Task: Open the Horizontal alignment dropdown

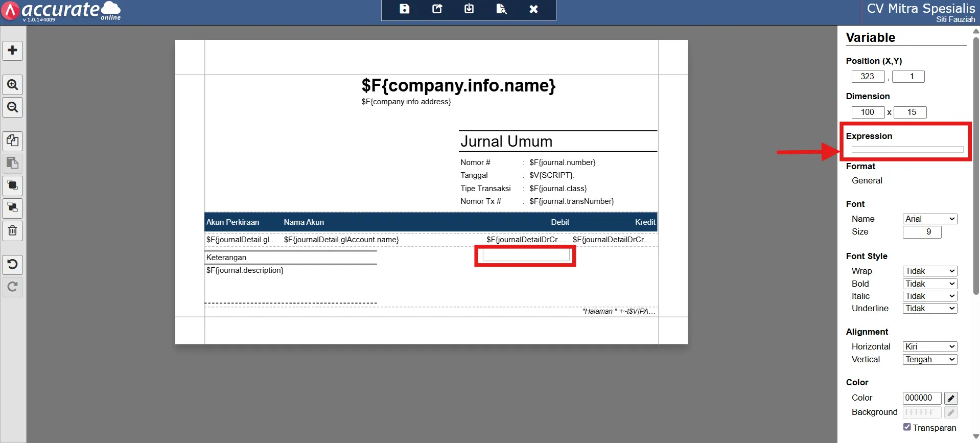Action: 930,346
